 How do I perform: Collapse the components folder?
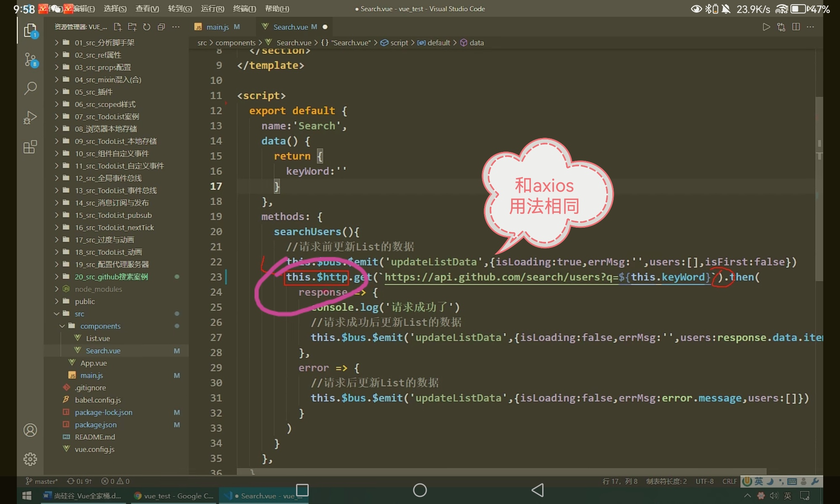pyautogui.click(x=100, y=326)
